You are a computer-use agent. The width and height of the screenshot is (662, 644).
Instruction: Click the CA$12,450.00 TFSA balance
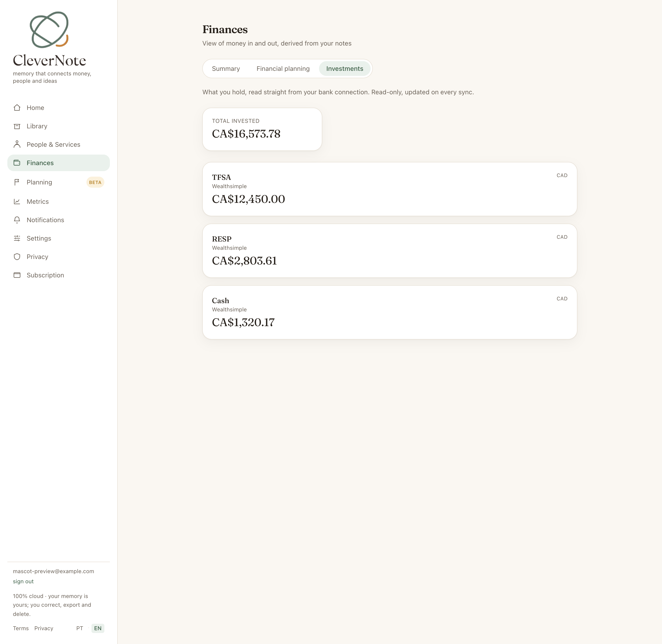click(248, 199)
